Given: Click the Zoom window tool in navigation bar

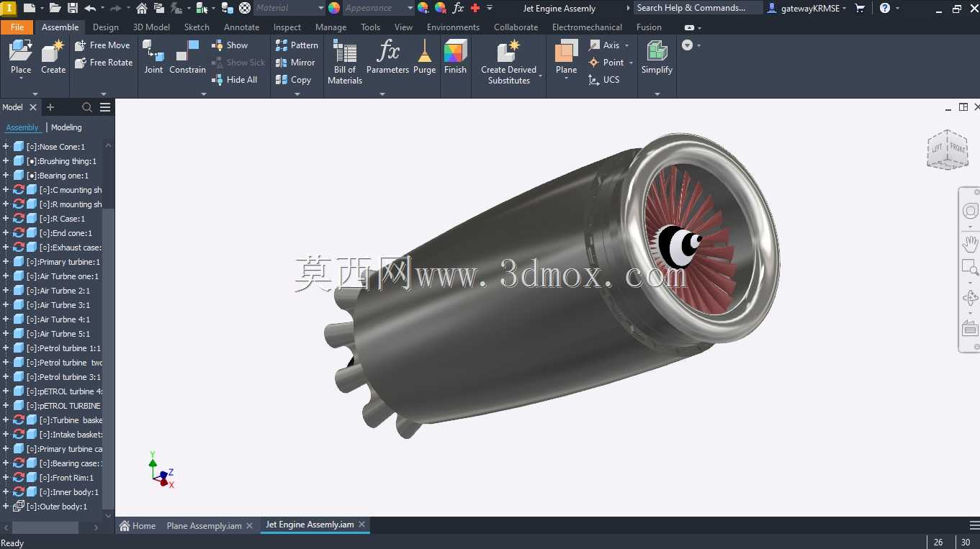Looking at the screenshot, I should tap(971, 268).
